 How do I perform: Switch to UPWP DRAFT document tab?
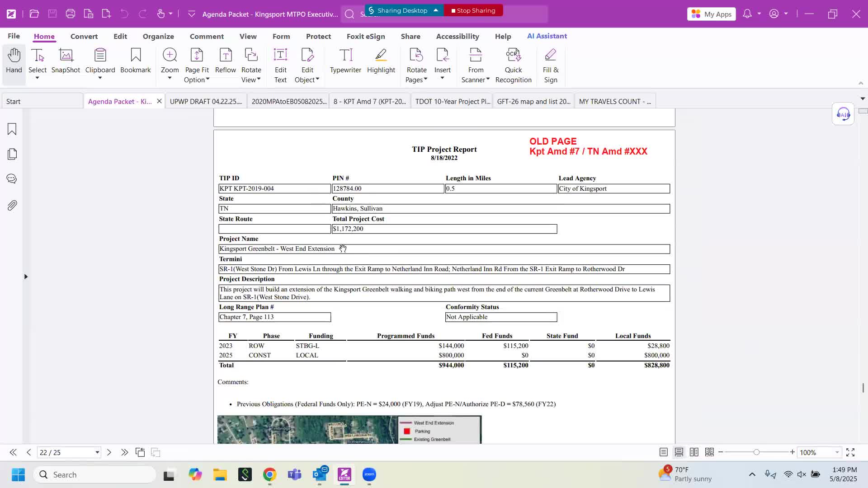[206, 101]
